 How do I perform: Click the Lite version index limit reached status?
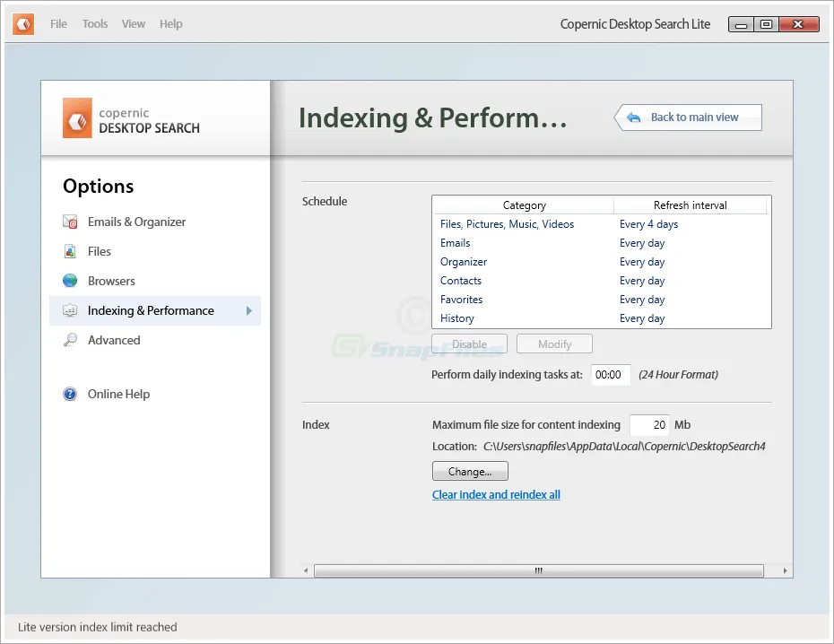coord(98,627)
